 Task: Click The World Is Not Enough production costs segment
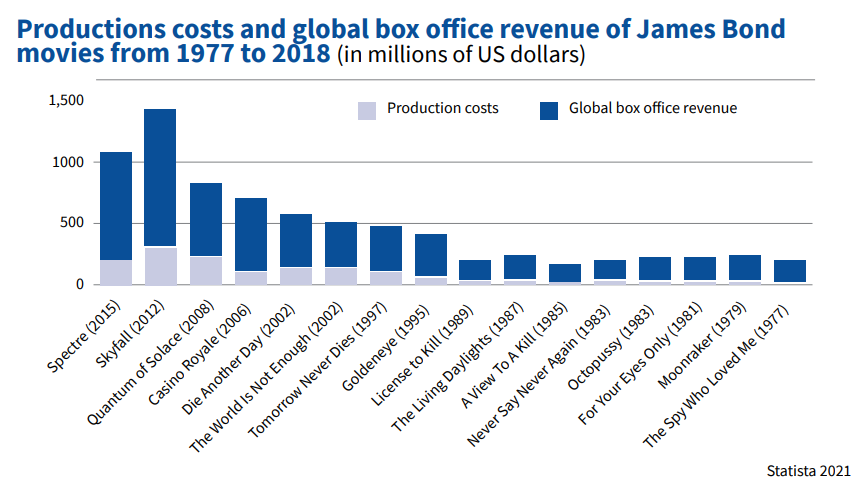tap(341, 277)
